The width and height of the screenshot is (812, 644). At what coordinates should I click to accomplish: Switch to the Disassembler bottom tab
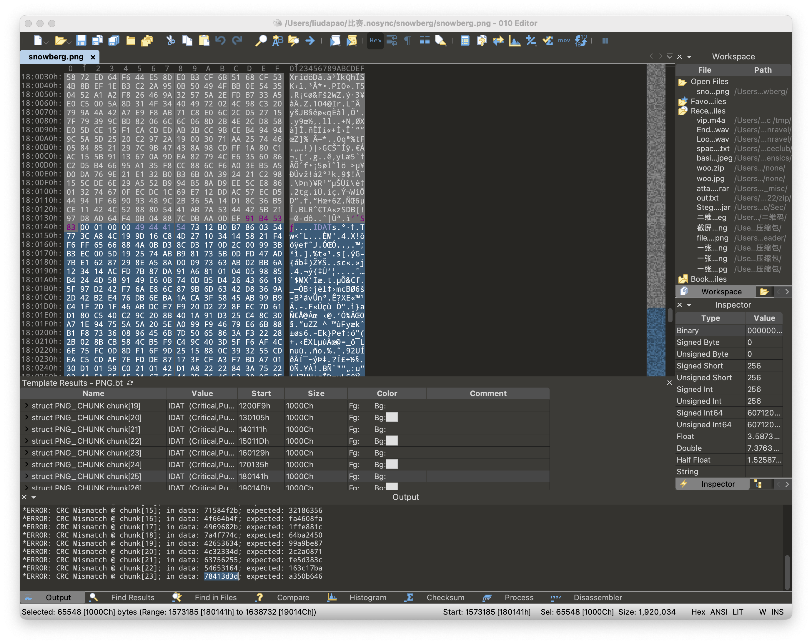(x=597, y=597)
